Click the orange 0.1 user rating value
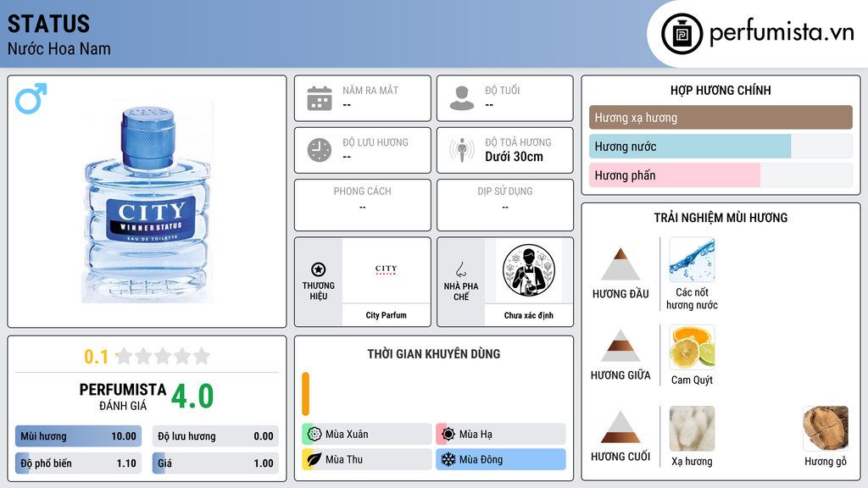The image size is (868, 488). (97, 357)
